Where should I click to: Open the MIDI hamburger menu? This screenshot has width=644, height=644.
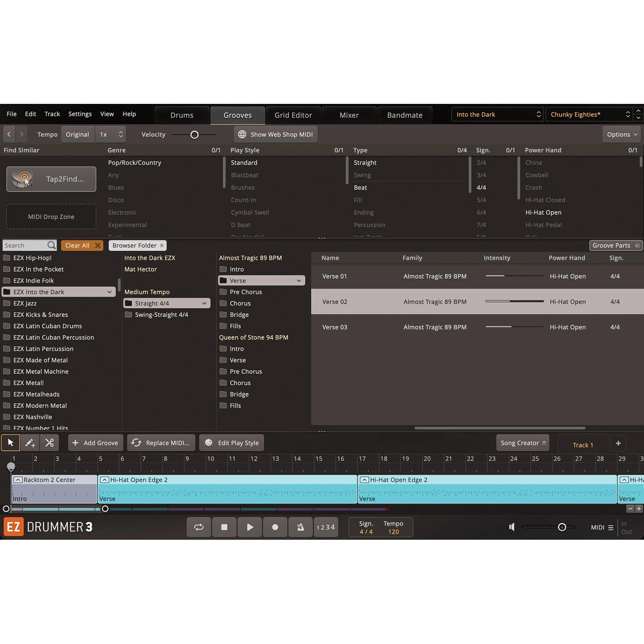click(611, 527)
